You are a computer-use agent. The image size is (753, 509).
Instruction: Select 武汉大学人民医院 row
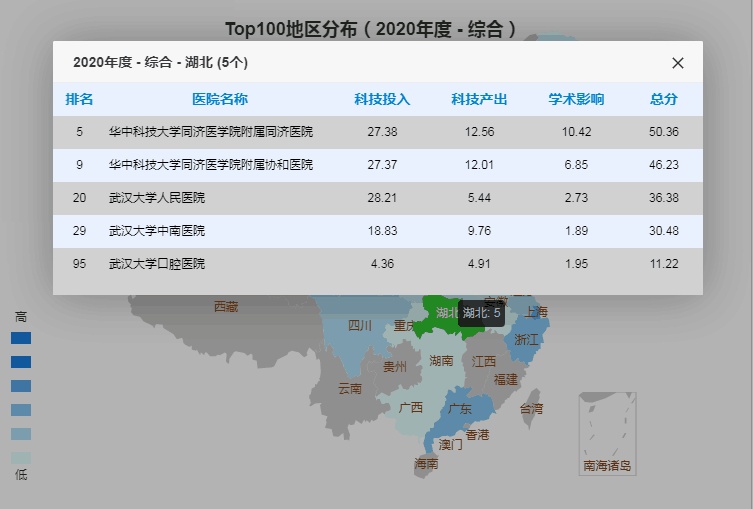click(x=378, y=198)
